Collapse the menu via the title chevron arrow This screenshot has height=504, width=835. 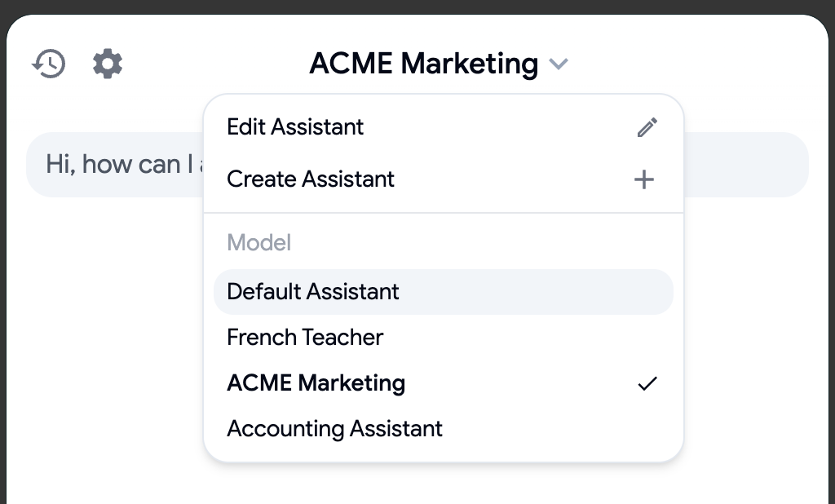[559, 64]
